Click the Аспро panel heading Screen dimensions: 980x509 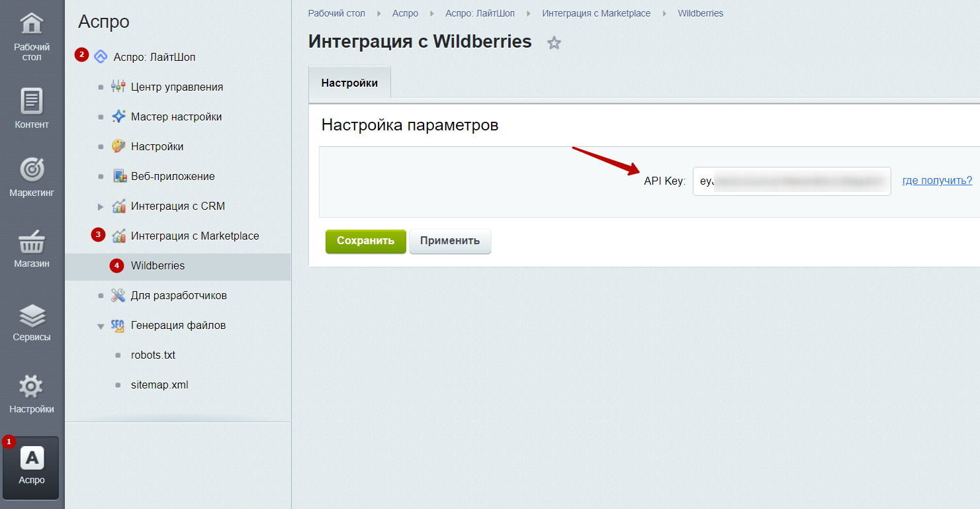(x=104, y=22)
